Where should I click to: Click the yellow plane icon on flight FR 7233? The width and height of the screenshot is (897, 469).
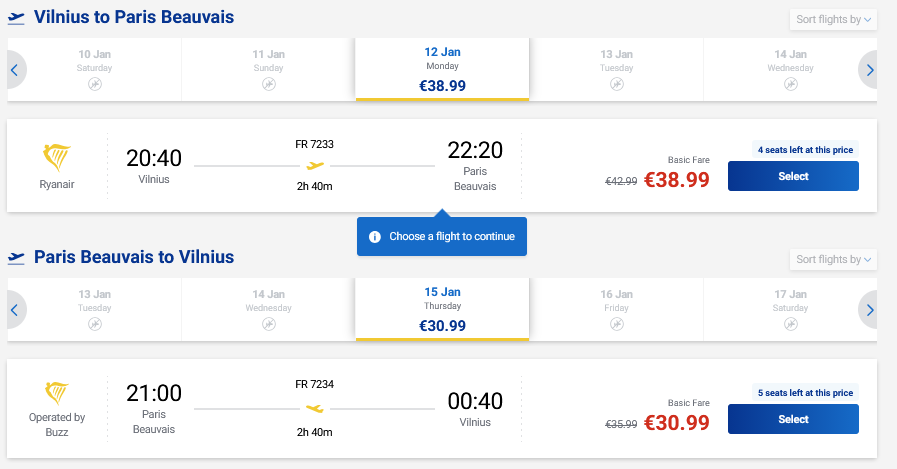click(x=315, y=165)
